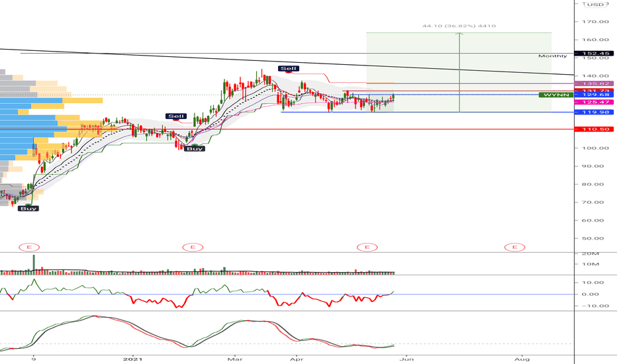Click the Jun label on the time axis
The height and width of the screenshot is (364, 617).
tap(406, 359)
